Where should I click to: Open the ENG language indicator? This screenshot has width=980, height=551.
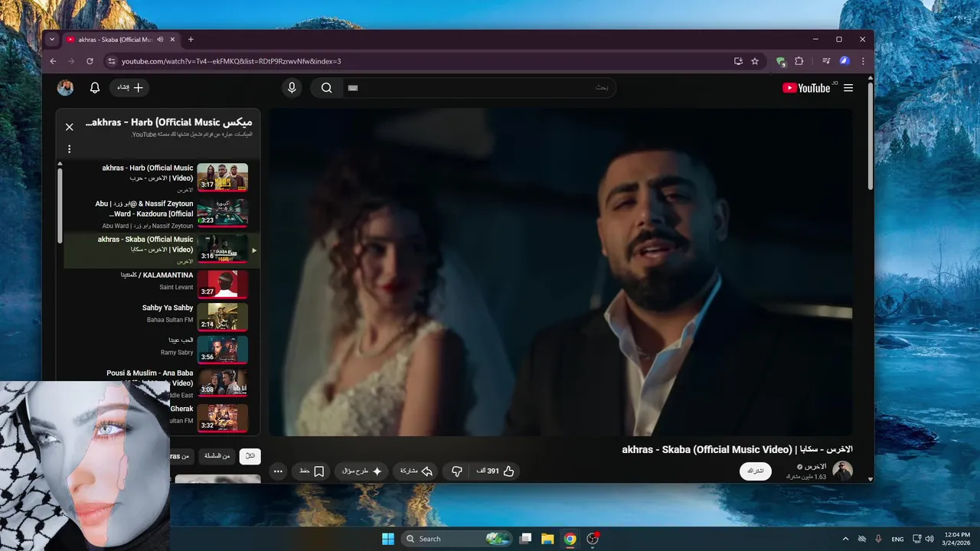897,539
